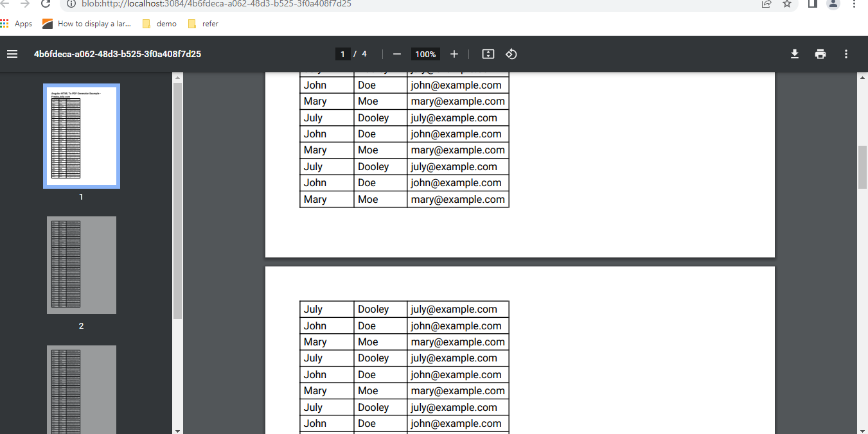Screen dimensions: 868x434
Task: Open the PDF viewer hamburger menu
Action: 12,54
